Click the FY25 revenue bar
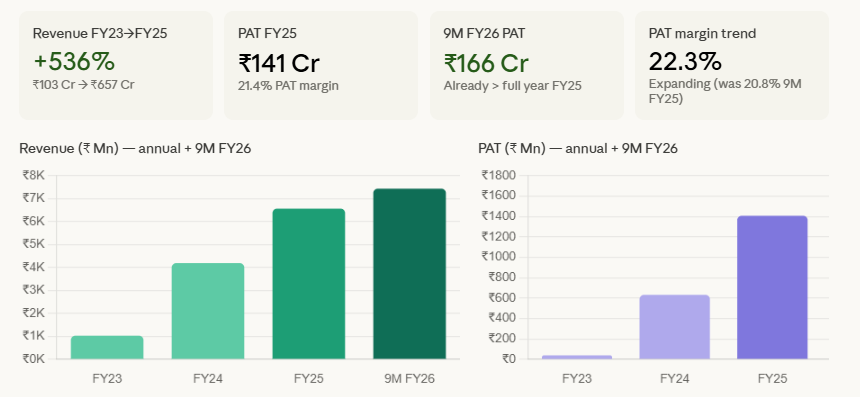The height and width of the screenshot is (397, 860). coord(309,284)
